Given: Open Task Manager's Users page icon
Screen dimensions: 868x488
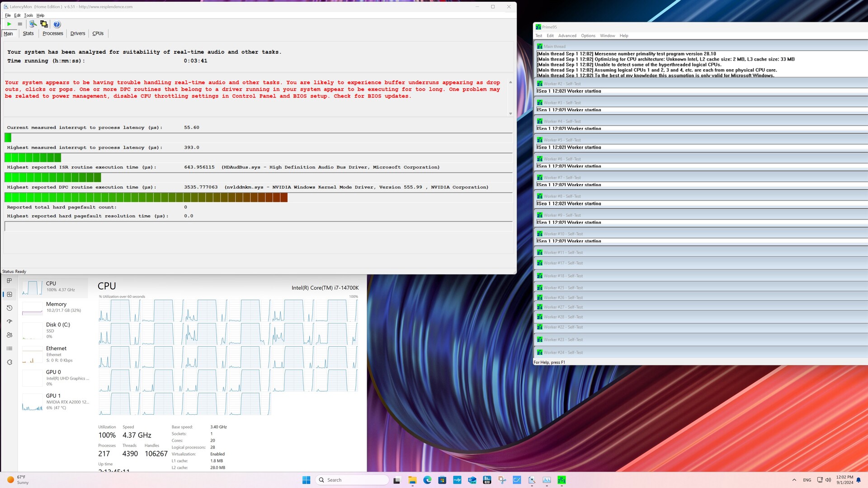Looking at the screenshot, I should pos(9,335).
